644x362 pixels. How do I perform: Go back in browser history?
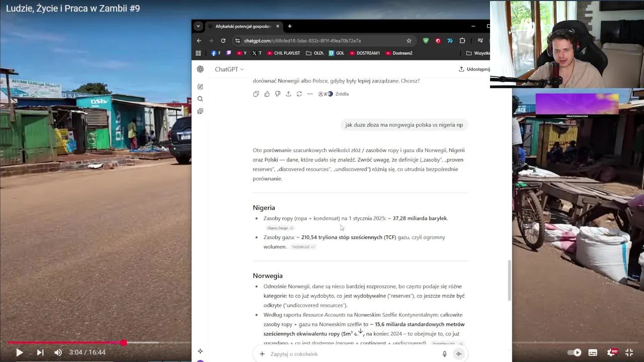coord(199,41)
